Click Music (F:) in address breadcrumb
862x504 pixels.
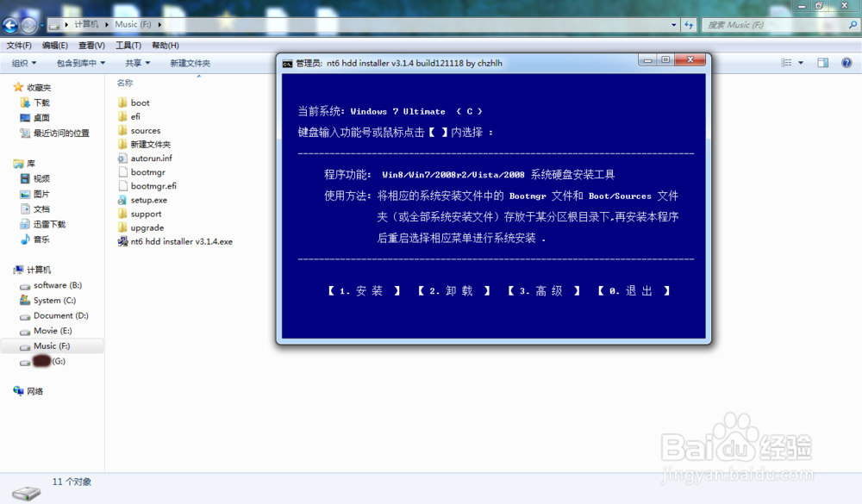(133, 24)
